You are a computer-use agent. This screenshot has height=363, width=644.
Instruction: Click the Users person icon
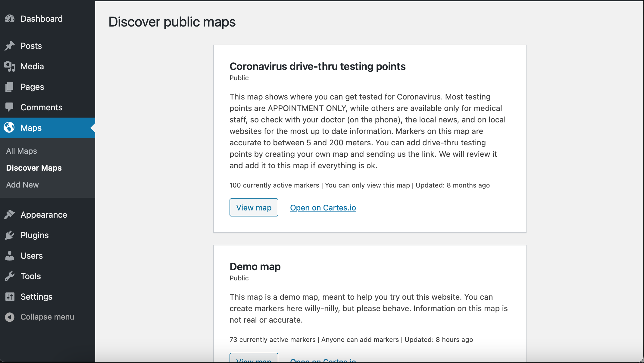[10, 256]
